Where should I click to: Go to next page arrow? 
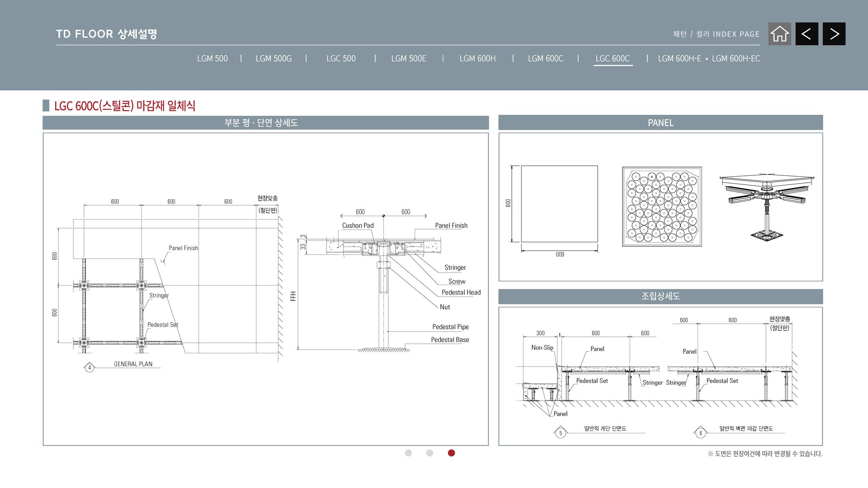pos(834,34)
